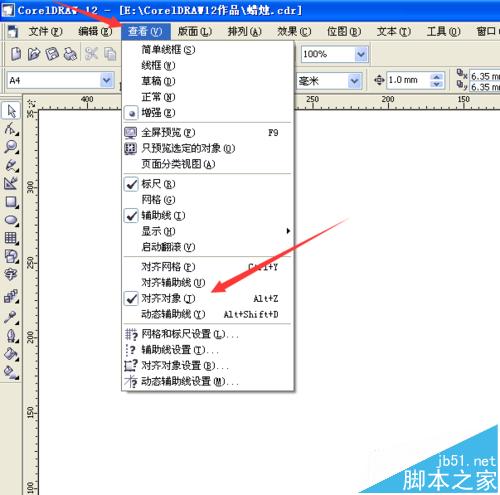Image resolution: width=500 pixels, height=495 pixels.
Task: Open the 文件 menu
Action: (x=45, y=32)
